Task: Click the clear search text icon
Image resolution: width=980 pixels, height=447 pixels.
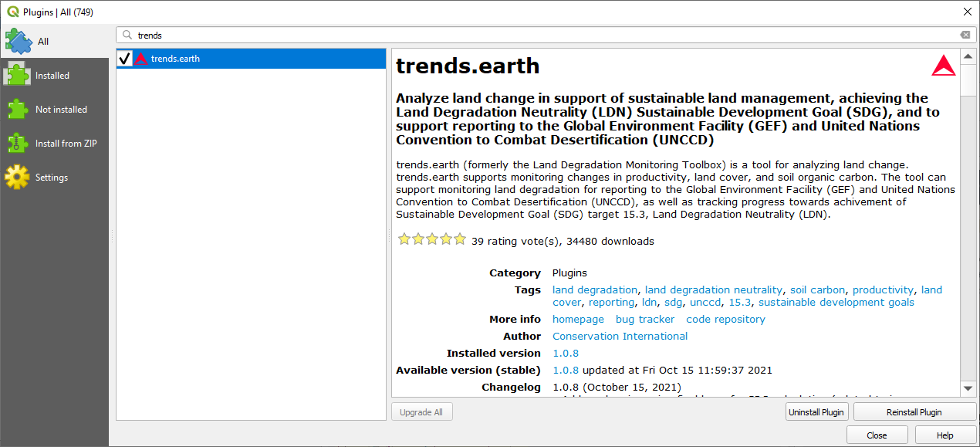Action: click(965, 35)
